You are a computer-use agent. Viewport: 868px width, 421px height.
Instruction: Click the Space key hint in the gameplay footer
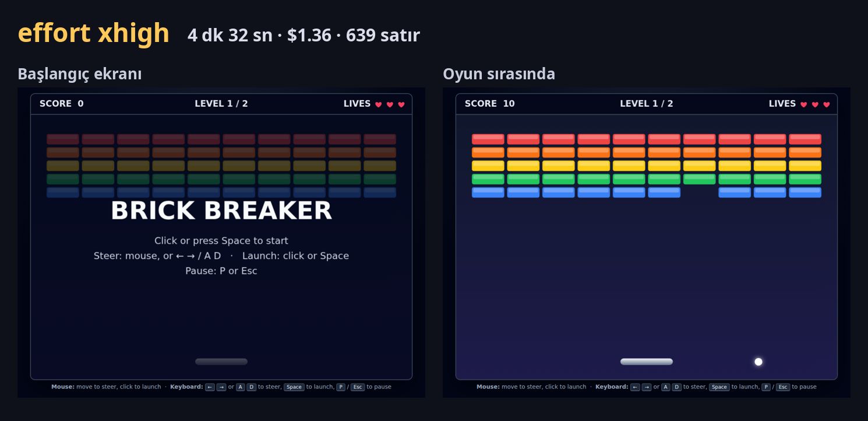coord(719,387)
